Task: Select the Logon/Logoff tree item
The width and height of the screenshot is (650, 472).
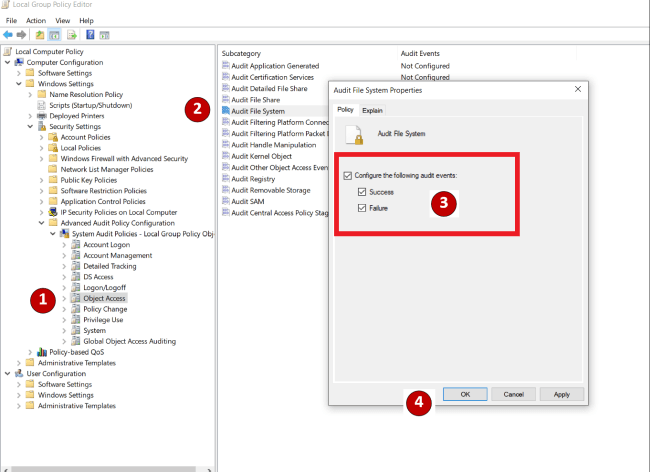Action: pyautogui.click(x=104, y=288)
